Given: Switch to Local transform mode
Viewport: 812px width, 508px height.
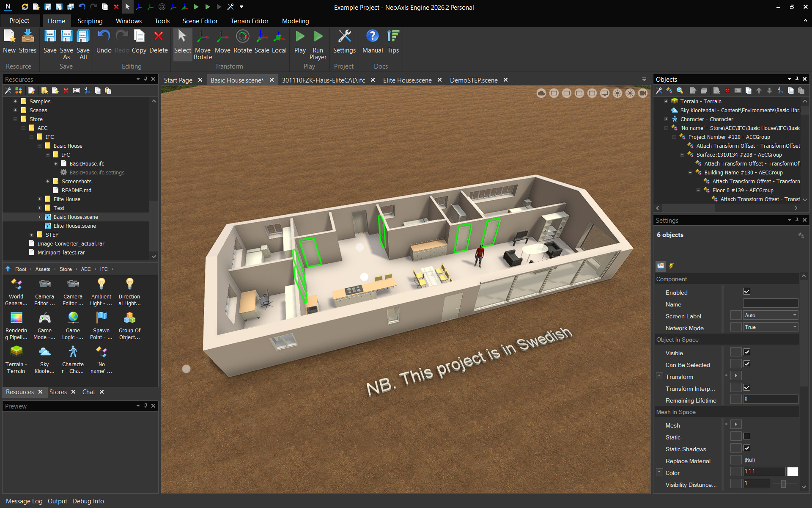Looking at the screenshot, I should 279,41.
